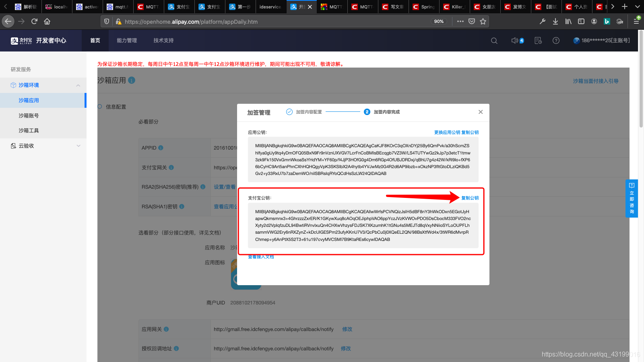Open the browser library
The height and width of the screenshot is (362, 644).
(568, 21)
